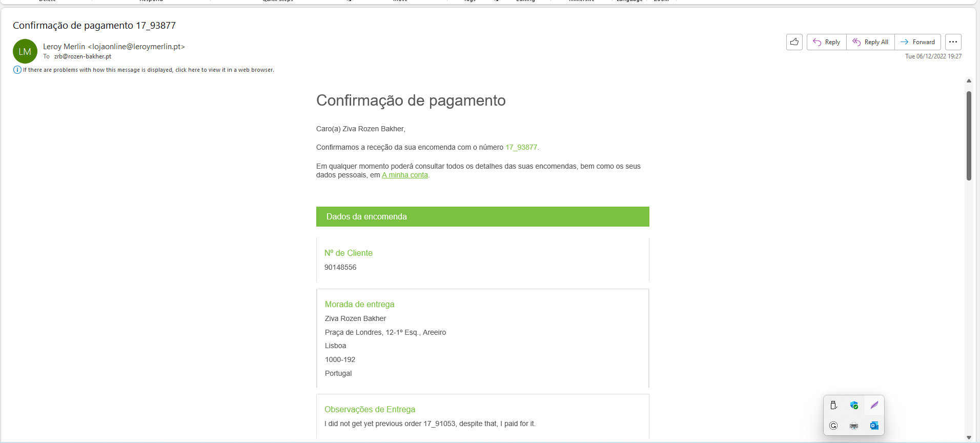Click postal code 1000-192

click(340, 359)
